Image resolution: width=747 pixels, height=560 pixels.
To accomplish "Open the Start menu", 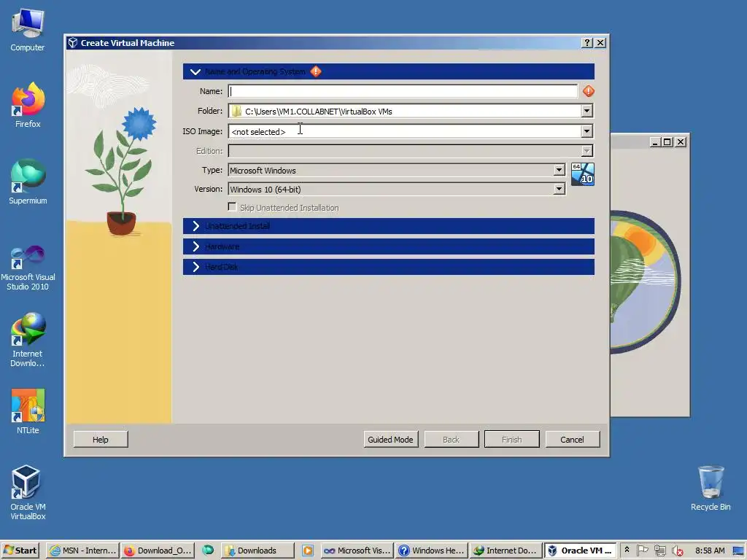I will pos(20,551).
